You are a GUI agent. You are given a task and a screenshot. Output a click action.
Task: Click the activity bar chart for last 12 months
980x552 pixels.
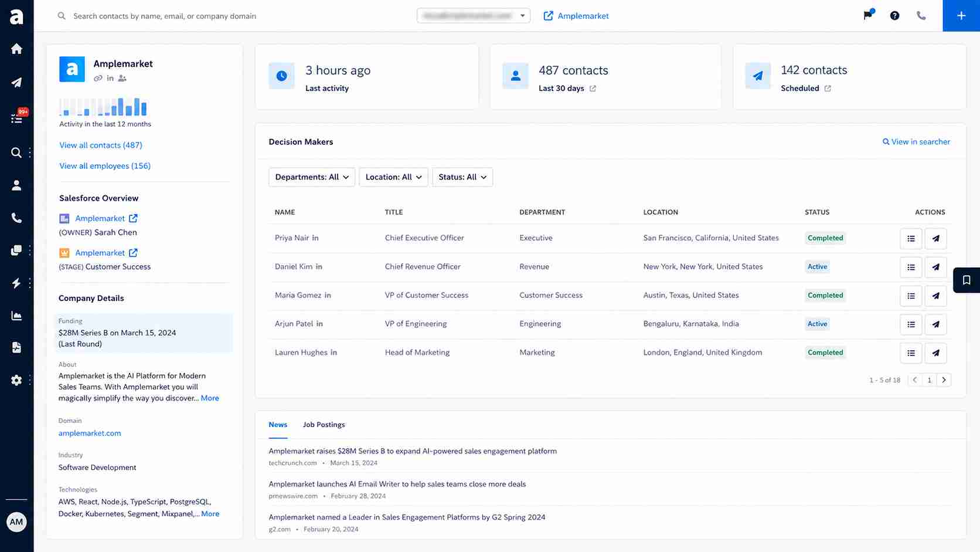coord(103,107)
